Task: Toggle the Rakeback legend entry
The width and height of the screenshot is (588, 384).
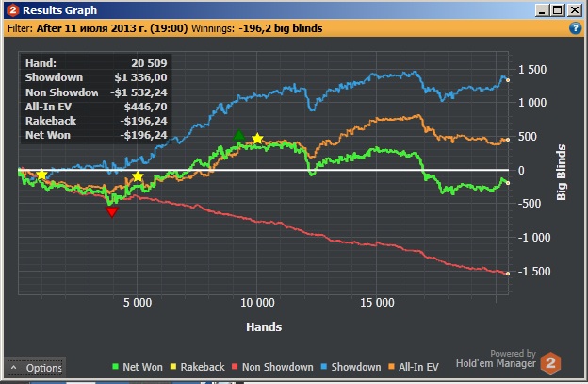Action: point(197,367)
